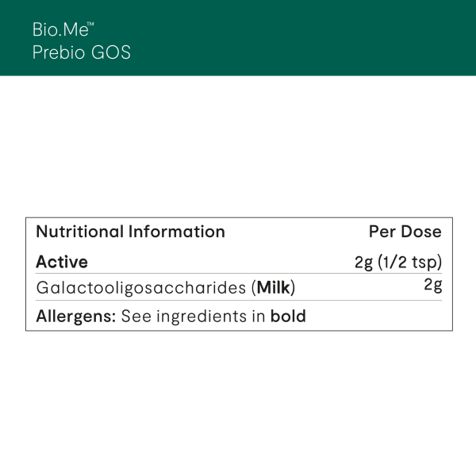
Task: Click the phrase See ingredients in
Action: click(193, 317)
